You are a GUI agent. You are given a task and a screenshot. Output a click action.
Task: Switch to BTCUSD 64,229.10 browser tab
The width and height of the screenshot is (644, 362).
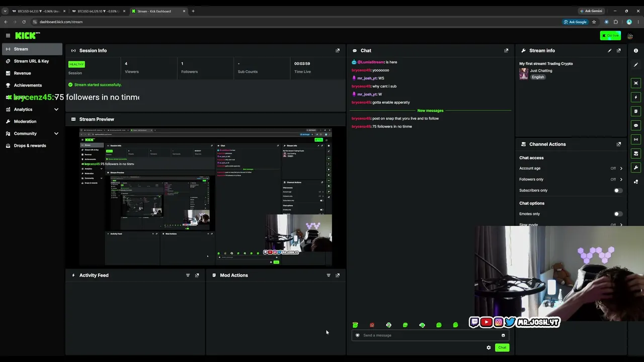point(99,11)
